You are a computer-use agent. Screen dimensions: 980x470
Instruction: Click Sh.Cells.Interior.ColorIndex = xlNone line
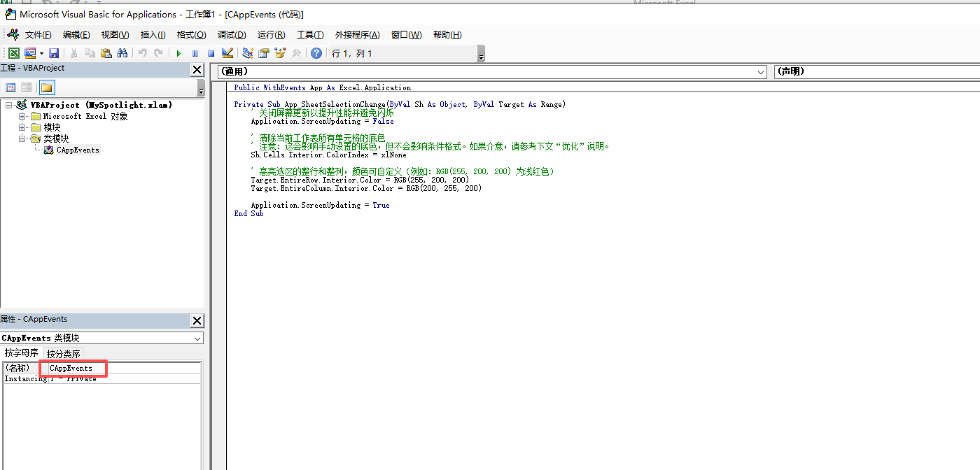click(x=328, y=155)
